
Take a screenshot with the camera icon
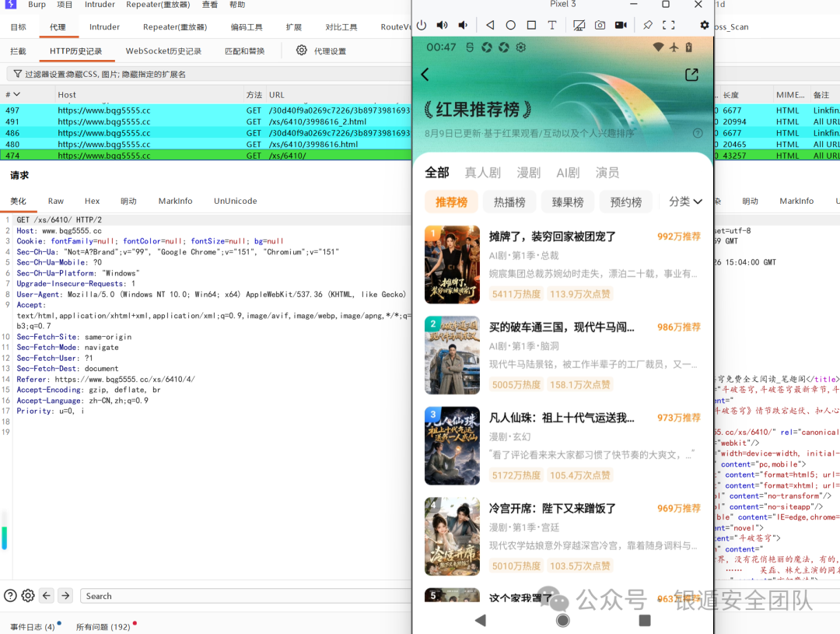tap(600, 25)
